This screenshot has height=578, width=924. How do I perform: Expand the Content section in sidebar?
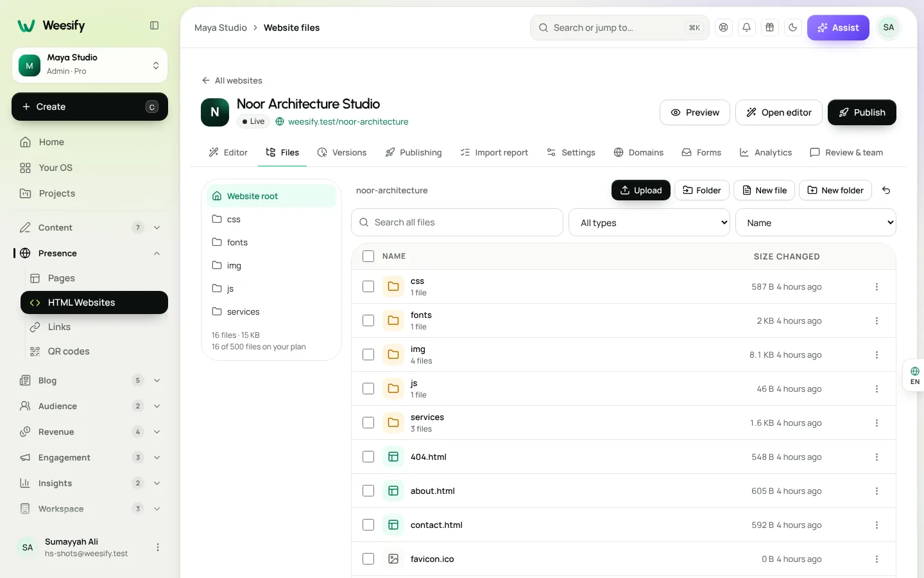(90, 227)
